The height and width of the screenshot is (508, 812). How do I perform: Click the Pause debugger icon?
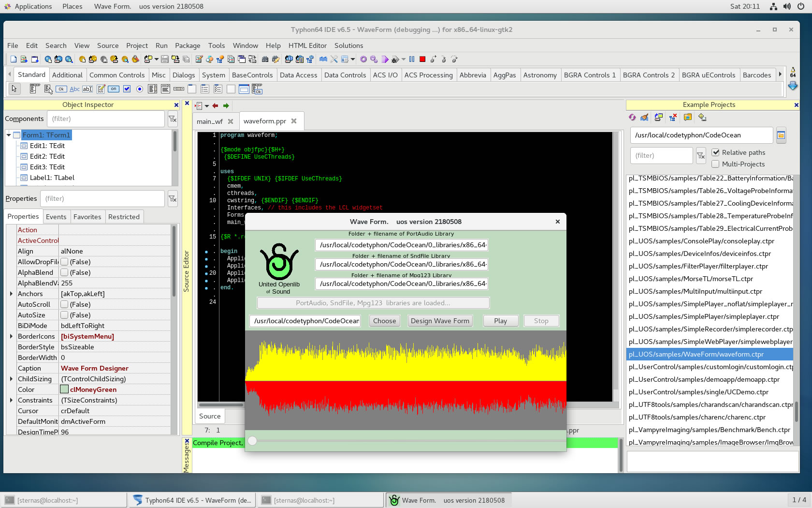412,59
